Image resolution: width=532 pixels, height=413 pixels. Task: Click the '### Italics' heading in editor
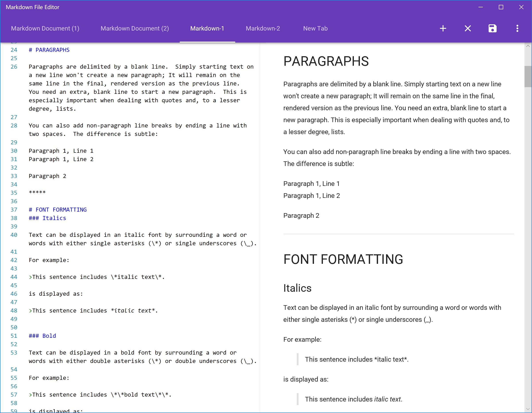tap(47, 218)
